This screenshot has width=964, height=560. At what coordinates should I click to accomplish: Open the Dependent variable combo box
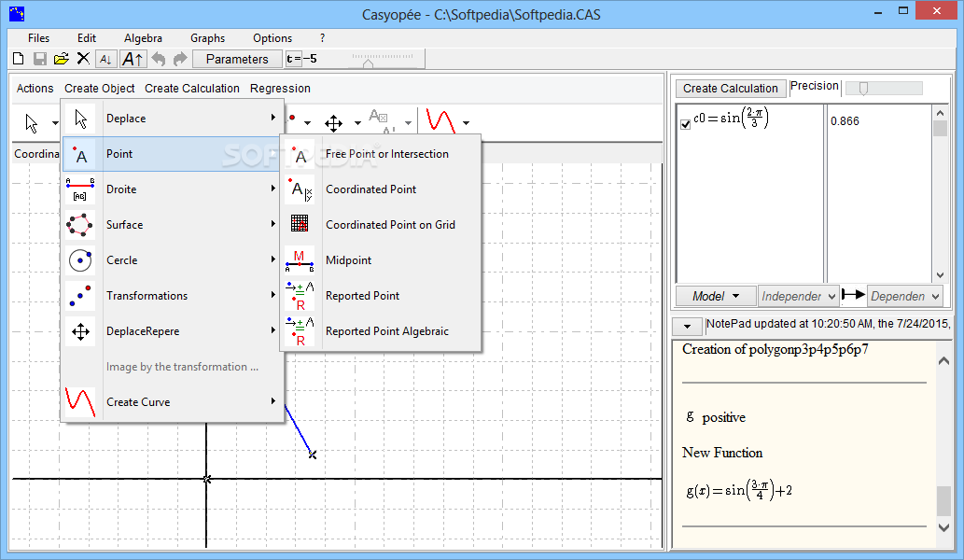coord(905,296)
